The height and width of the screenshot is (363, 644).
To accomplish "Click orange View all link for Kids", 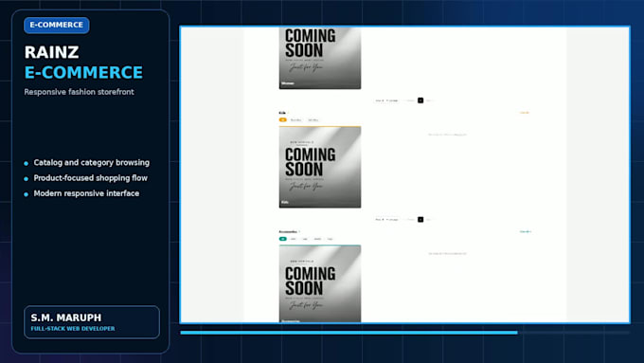I will 524,113.
